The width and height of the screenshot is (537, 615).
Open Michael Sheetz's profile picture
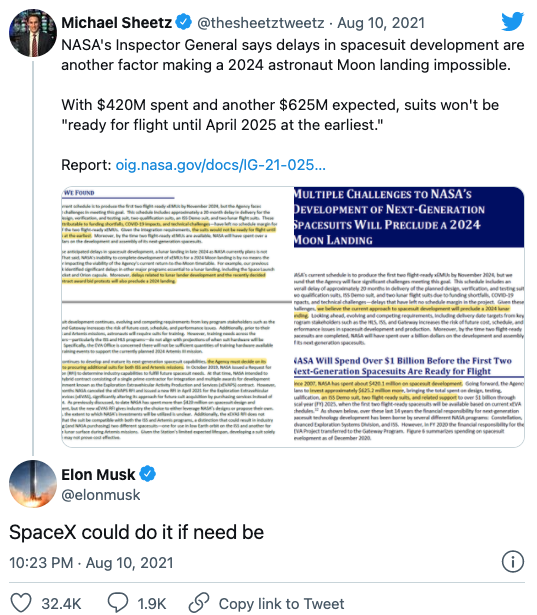coord(33,33)
